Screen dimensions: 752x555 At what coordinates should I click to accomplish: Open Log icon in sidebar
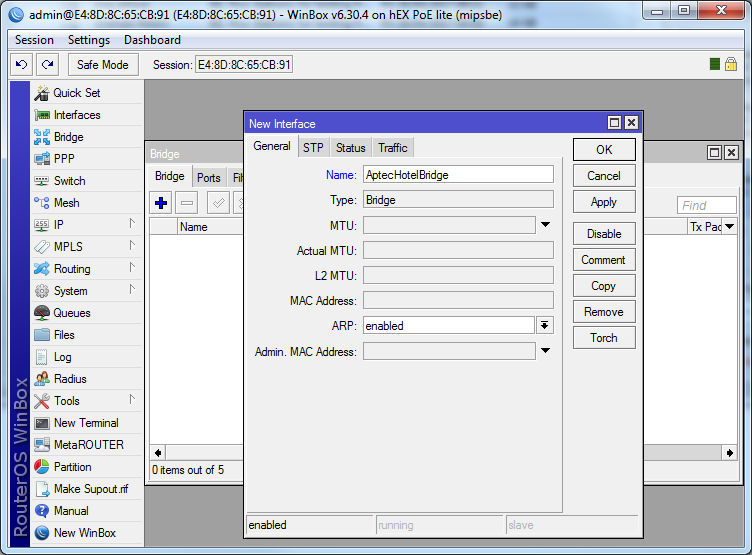pos(42,357)
